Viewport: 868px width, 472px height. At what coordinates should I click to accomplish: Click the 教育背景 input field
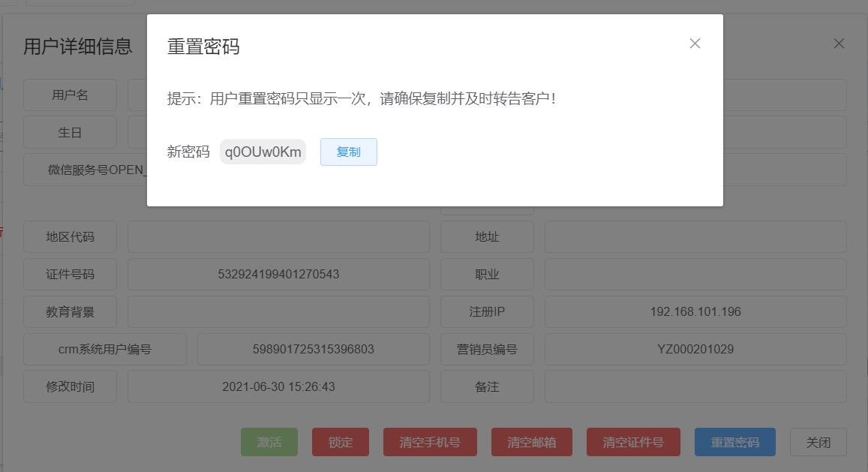tap(278, 311)
